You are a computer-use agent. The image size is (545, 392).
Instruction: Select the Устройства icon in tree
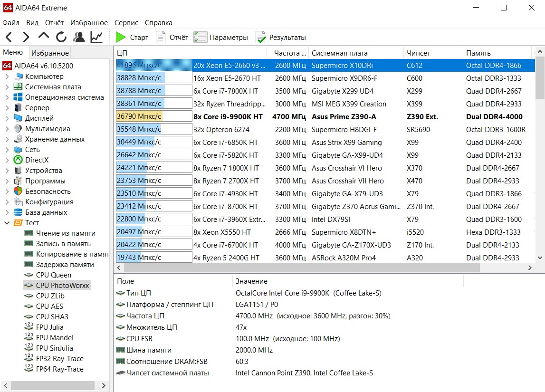coord(18,170)
